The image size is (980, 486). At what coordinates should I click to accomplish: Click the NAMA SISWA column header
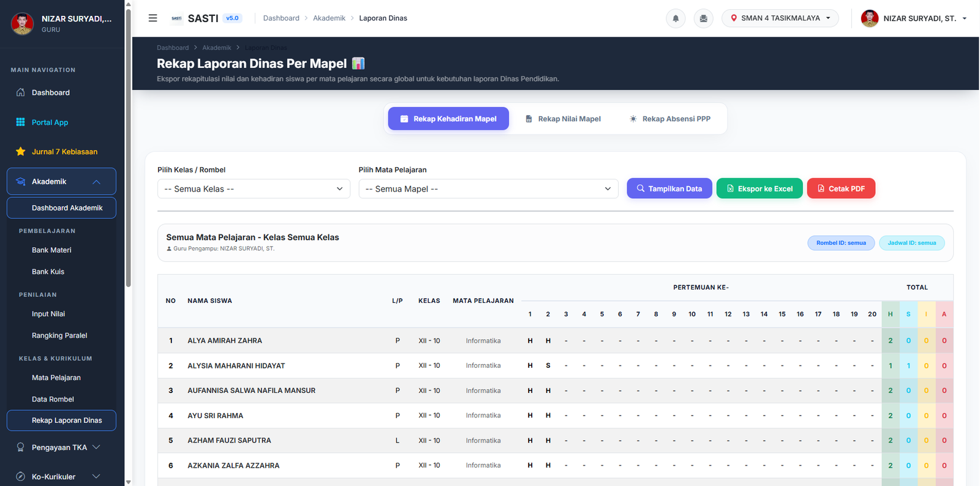pos(210,301)
